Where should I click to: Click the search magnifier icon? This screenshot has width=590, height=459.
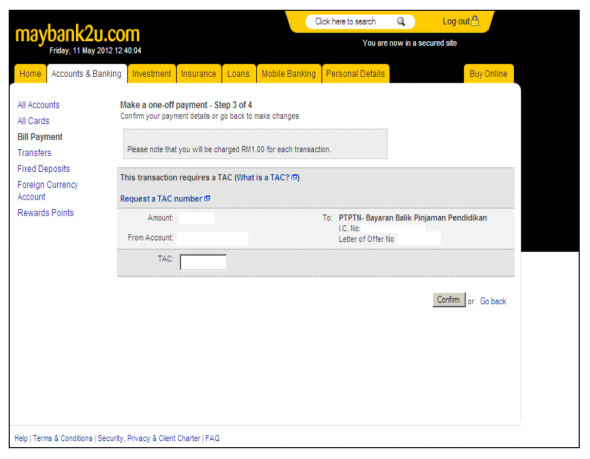(401, 21)
